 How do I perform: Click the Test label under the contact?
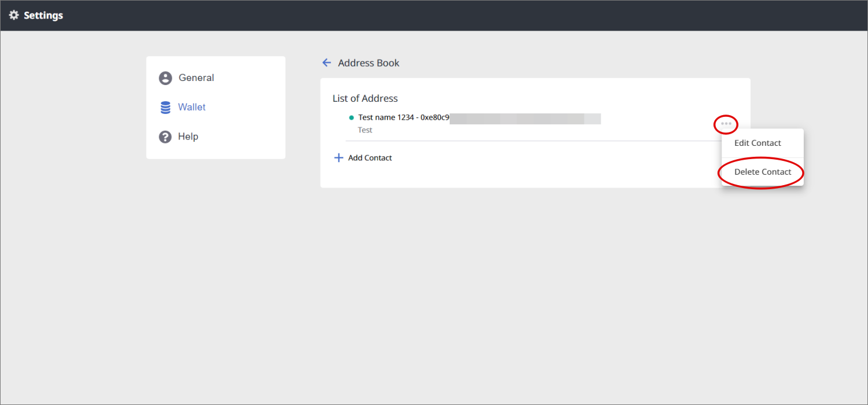pyautogui.click(x=365, y=130)
